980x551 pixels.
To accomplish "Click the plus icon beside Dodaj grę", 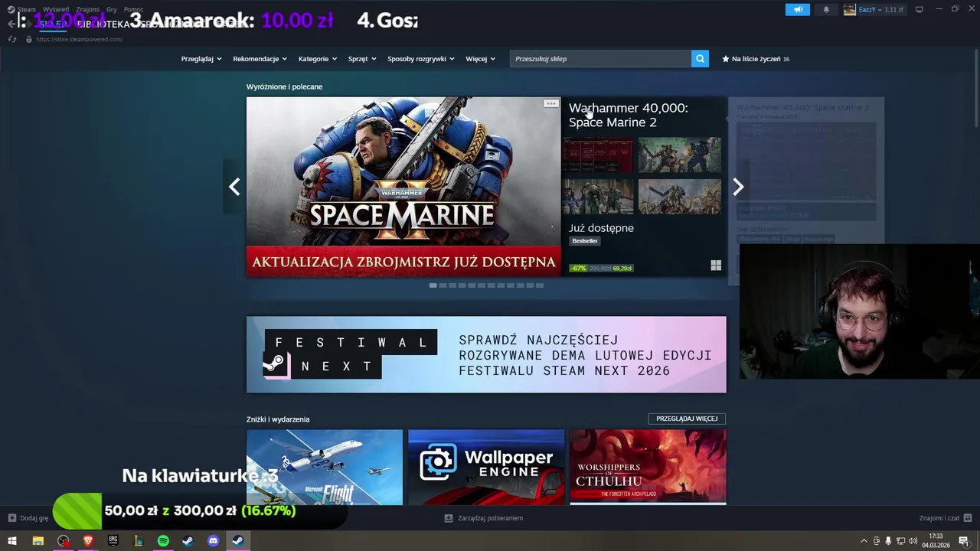I will (12, 518).
